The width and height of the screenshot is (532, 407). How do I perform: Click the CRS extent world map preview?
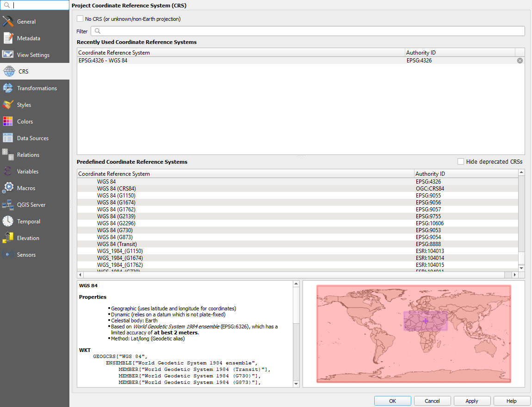[x=414, y=334]
